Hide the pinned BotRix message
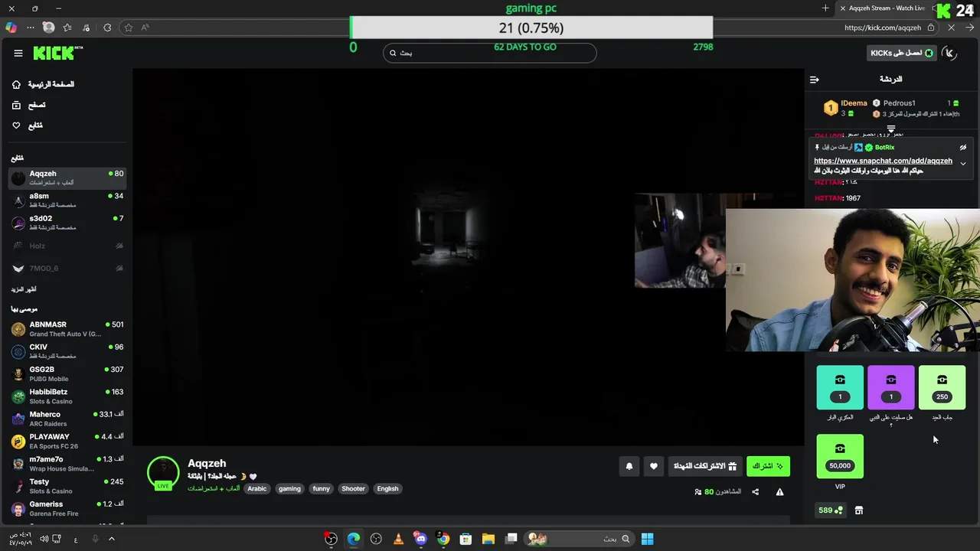Viewport: 980px width, 551px height. point(963,147)
